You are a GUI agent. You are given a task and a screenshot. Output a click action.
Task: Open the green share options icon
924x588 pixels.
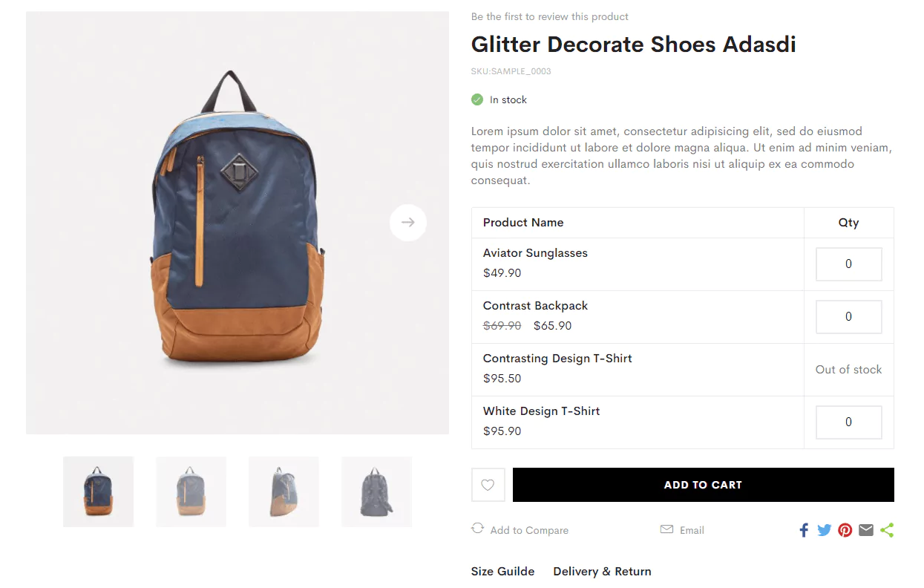coord(887,530)
